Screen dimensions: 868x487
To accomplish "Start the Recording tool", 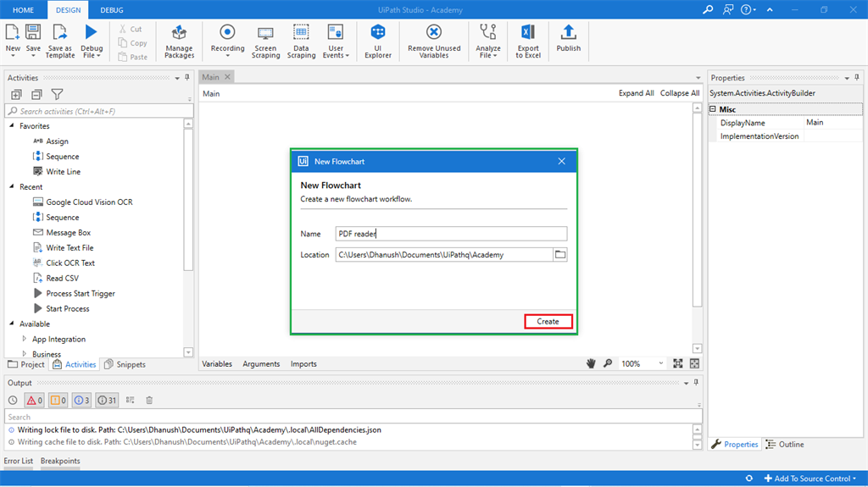I will 227,40.
